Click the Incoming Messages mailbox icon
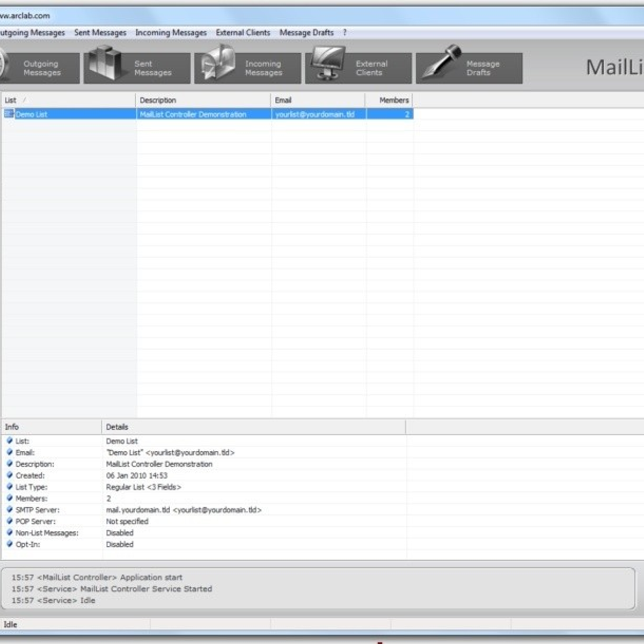 click(x=218, y=63)
